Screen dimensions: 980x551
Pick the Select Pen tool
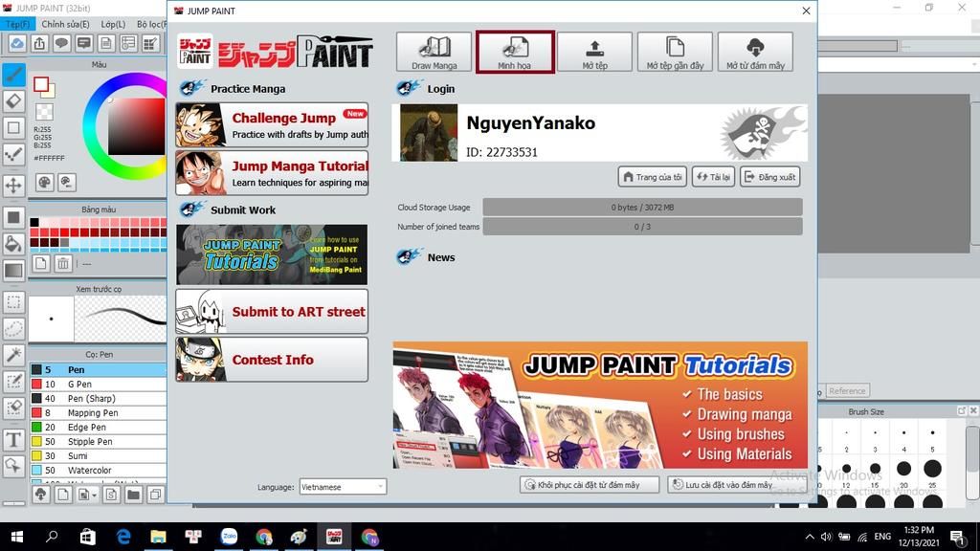pyautogui.click(x=13, y=381)
